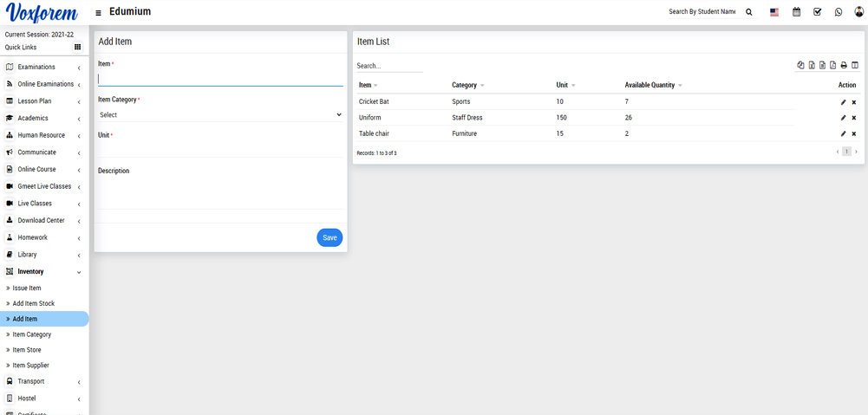This screenshot has height=415, width=868.
Task: Open the calendar icon in top bar
Action: tap(796, 12)
